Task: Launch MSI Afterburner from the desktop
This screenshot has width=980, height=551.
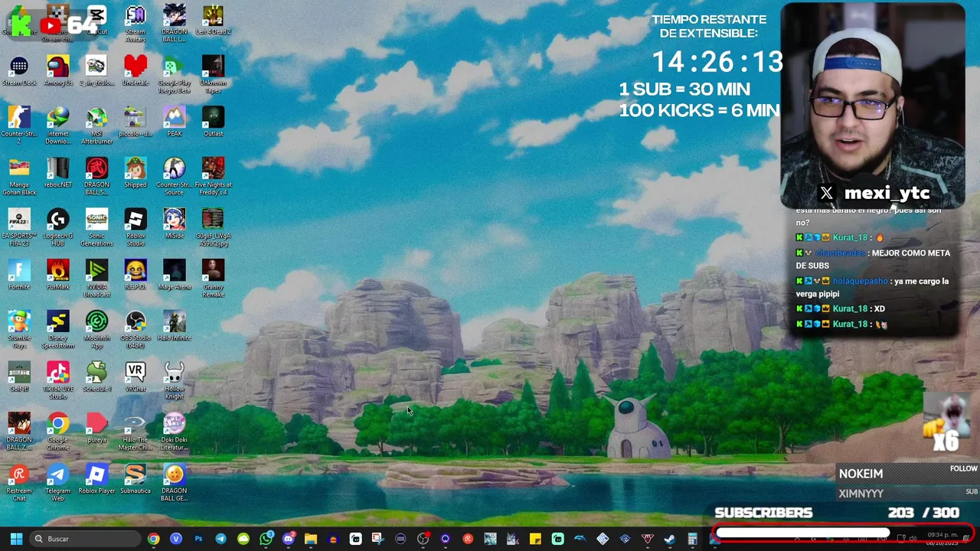Action: 96,126
